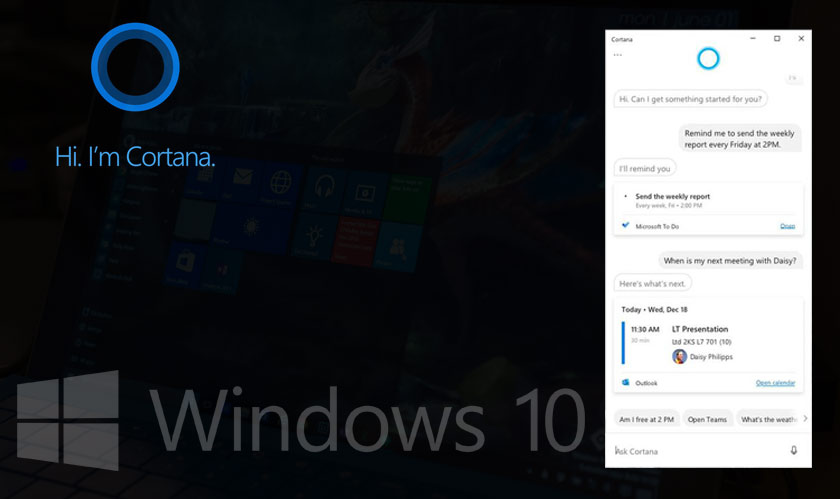Select the 'Open Teams' suggestion chip

707,419
